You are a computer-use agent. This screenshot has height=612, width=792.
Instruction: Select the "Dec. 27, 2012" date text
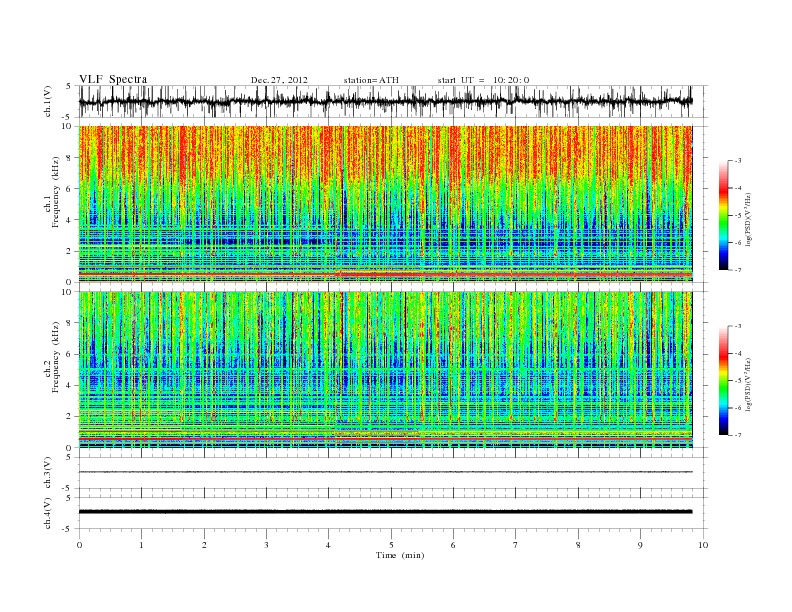(279, 80)
